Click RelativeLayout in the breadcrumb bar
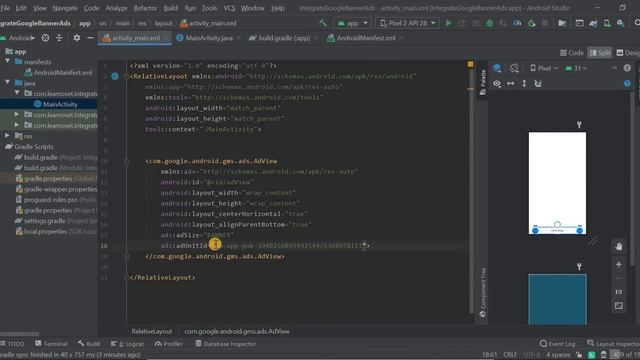The height and width of the screenshot is (360, 640). (x=152, y=331)
